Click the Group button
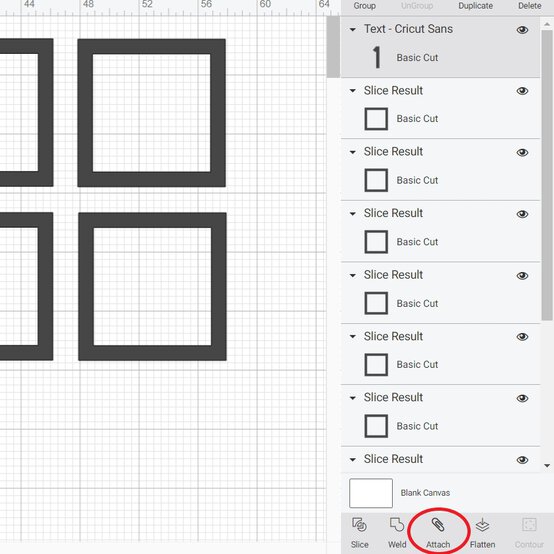This screenshot has width=554, height=554. (x=365, y=6)
